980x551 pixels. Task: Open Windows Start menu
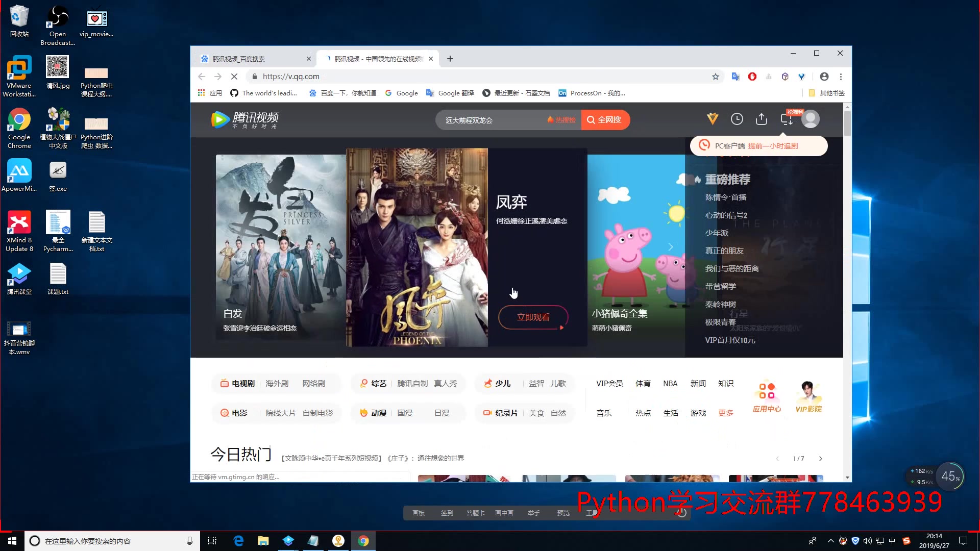click(x=12, y=541)
